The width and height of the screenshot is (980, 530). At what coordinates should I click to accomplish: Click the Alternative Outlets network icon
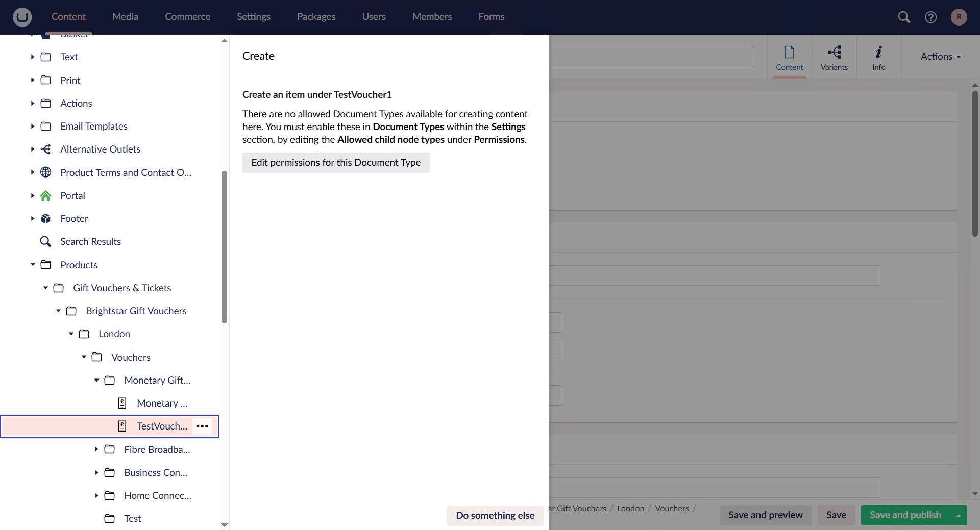tap(46, 149)
